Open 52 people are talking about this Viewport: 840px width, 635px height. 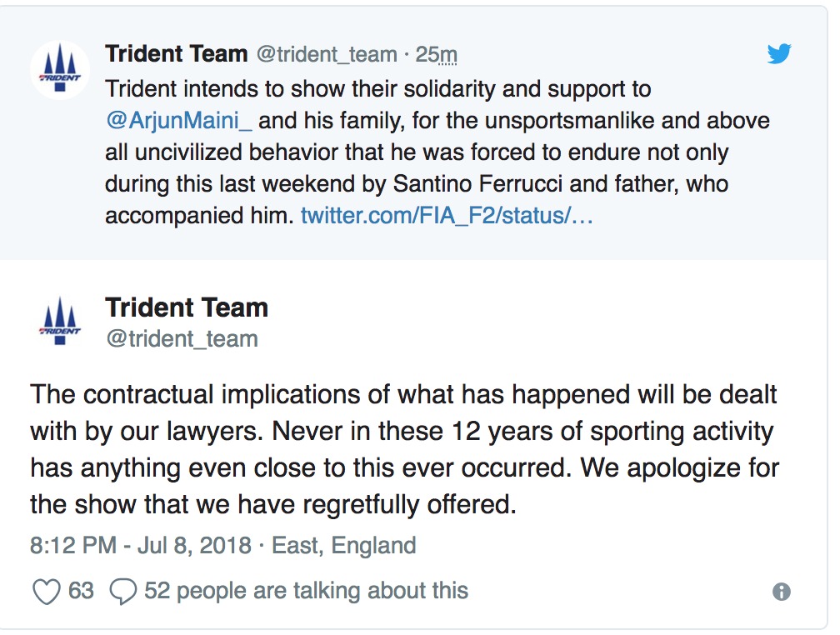pos(308,590)
